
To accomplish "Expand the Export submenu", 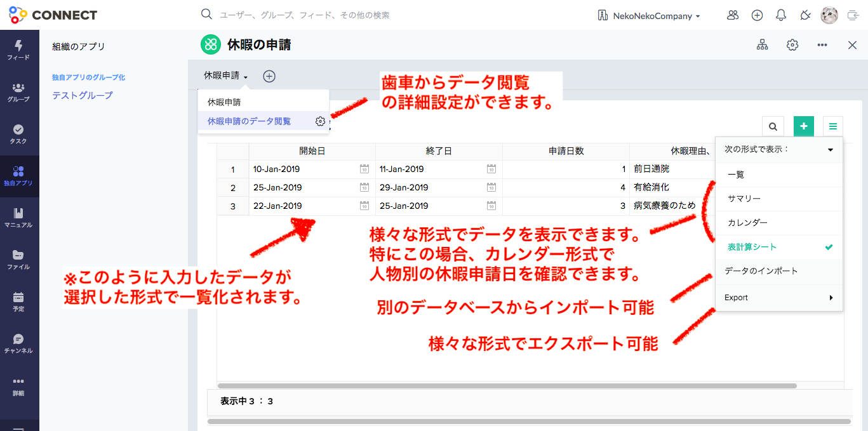I will (x=778, y=297).
